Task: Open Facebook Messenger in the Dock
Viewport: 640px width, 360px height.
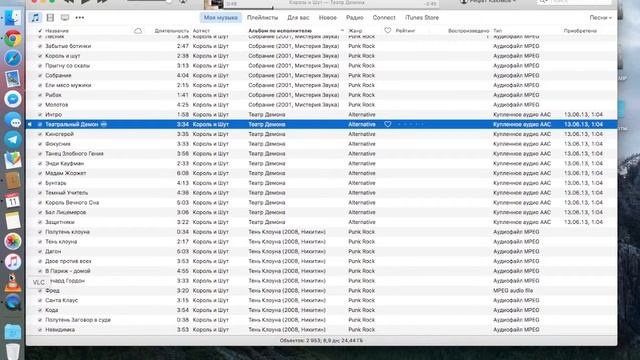Action: point(13,99)
